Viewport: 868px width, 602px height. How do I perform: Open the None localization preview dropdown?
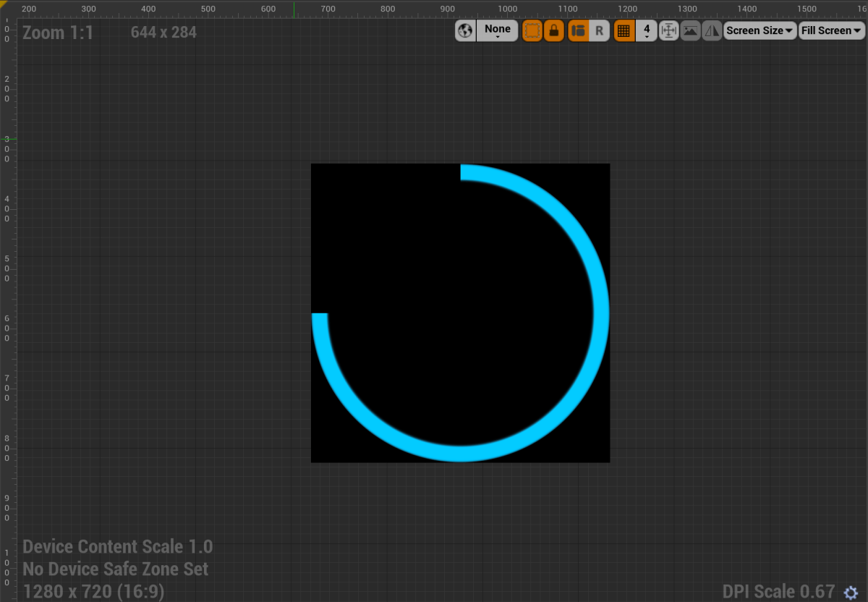point(497,30)
